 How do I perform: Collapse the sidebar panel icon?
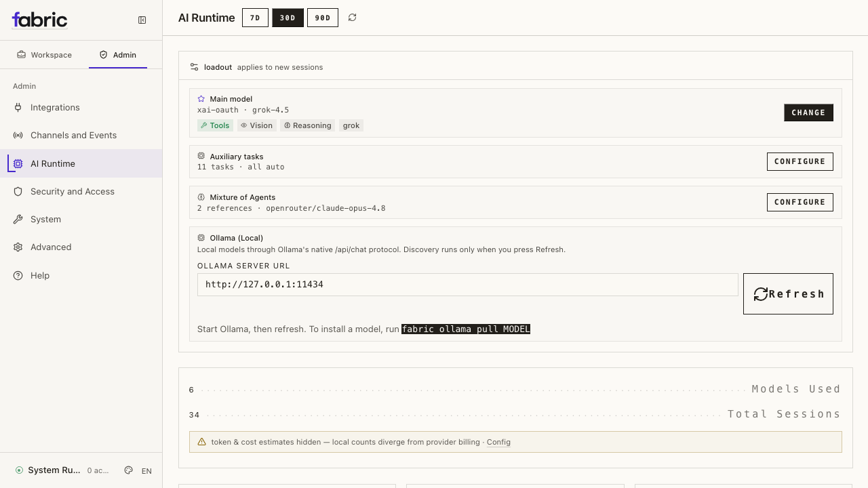[x=142, y=20]
